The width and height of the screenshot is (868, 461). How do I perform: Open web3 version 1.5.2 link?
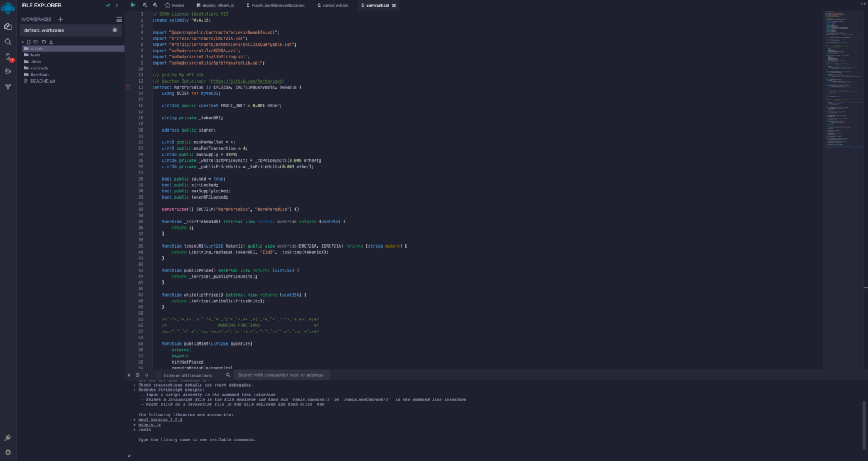click(160, 419)
